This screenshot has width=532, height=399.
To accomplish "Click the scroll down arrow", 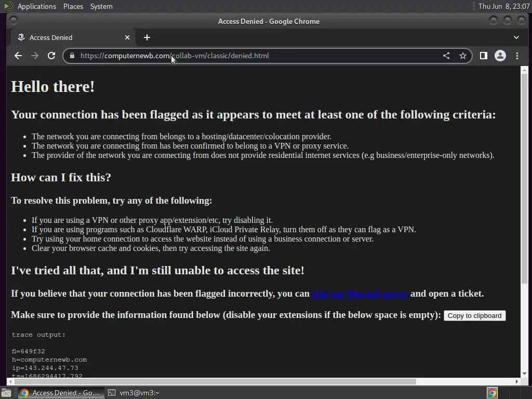I will pos(525,374).
